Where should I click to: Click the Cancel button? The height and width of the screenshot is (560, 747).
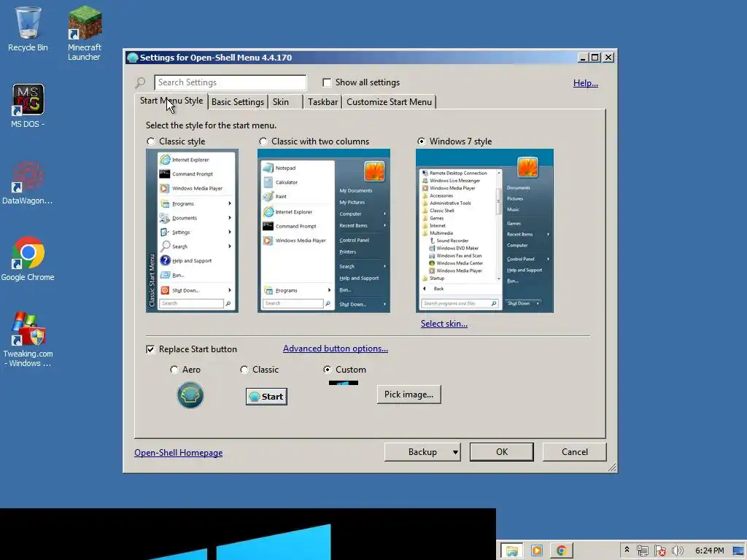click(575, 452)
